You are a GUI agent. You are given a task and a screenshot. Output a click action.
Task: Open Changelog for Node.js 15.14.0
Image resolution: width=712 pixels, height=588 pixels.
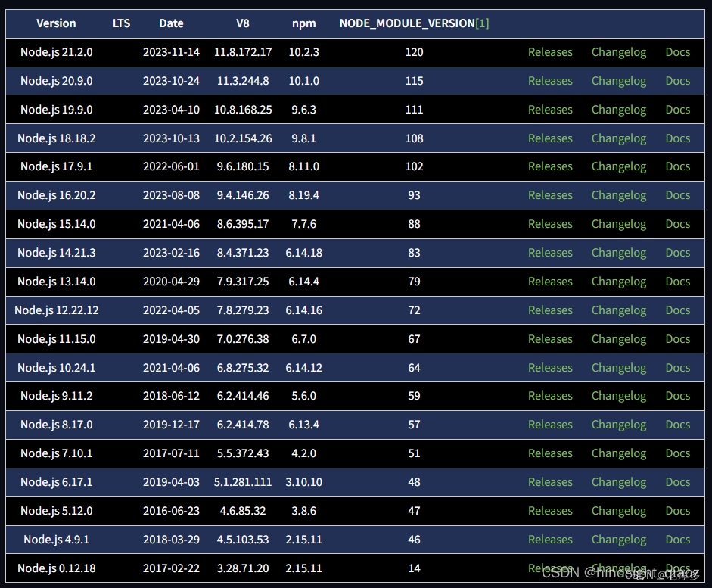(x=618, y=224)
